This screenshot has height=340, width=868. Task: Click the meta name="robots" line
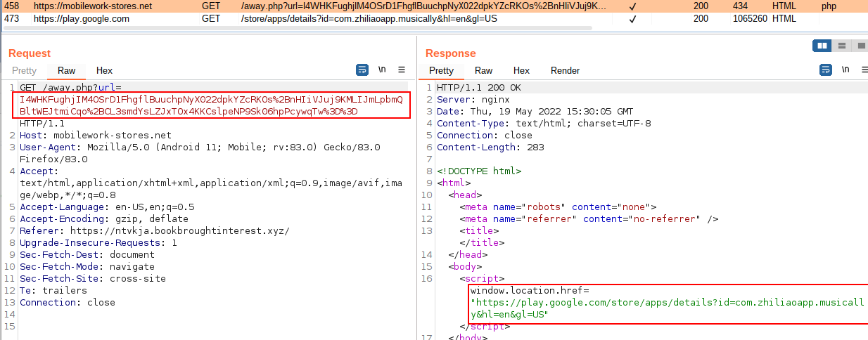(558, 207)
